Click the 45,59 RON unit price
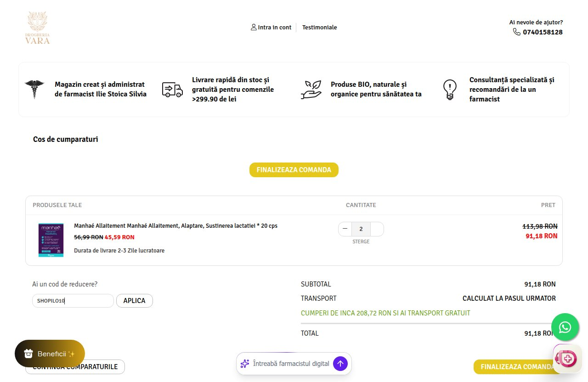 pos(119,237)
